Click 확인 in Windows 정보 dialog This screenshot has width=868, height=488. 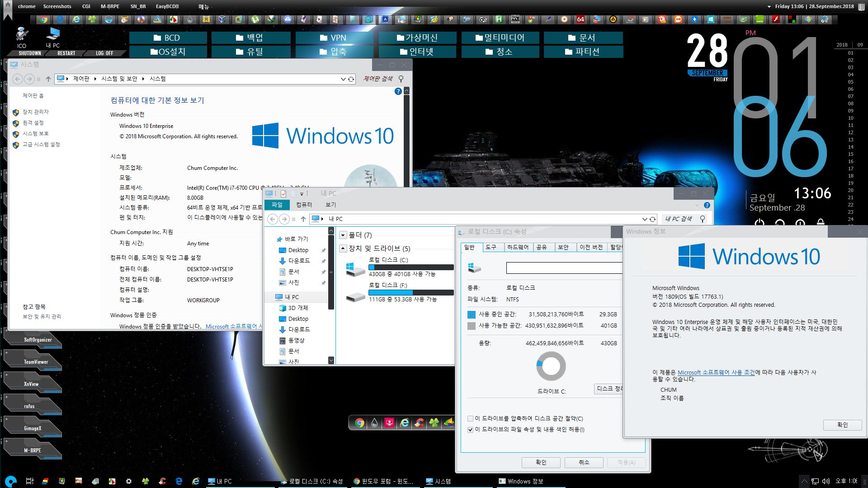click(x=842, y=425)
